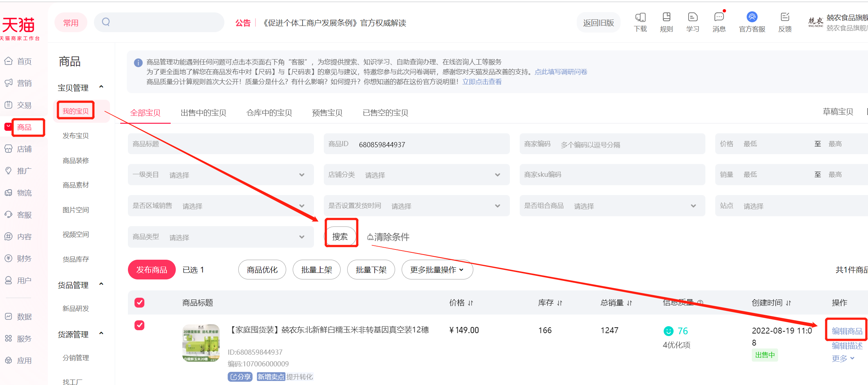Open the 规则 rules icon

666,22
